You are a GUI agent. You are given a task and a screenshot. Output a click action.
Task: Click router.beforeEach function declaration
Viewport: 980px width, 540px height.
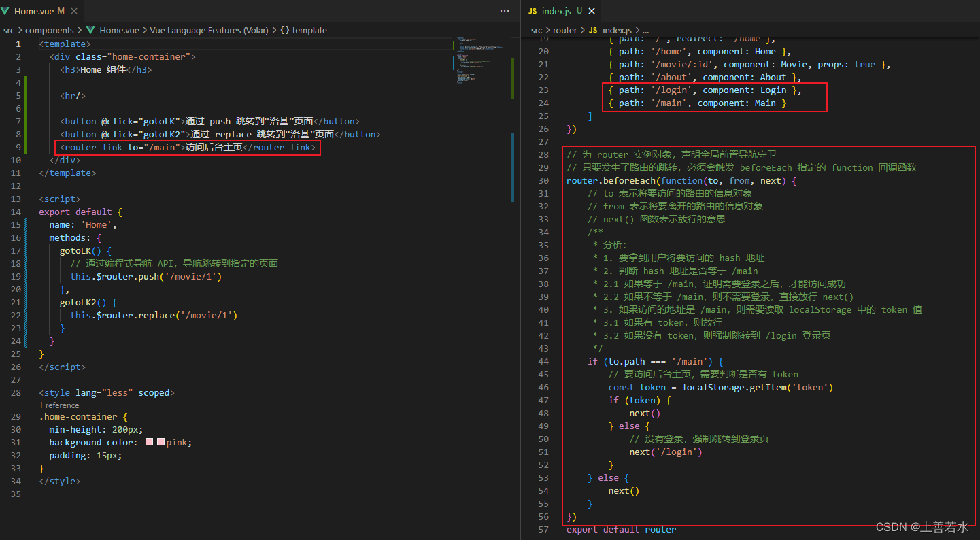pos(681,180)
